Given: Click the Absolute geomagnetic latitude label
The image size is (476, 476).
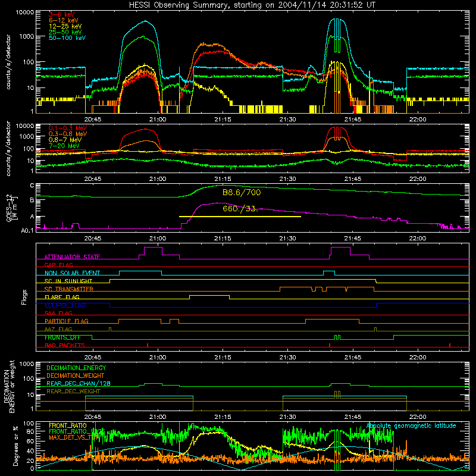Looking at the screenshot, I should click(411, 425).
